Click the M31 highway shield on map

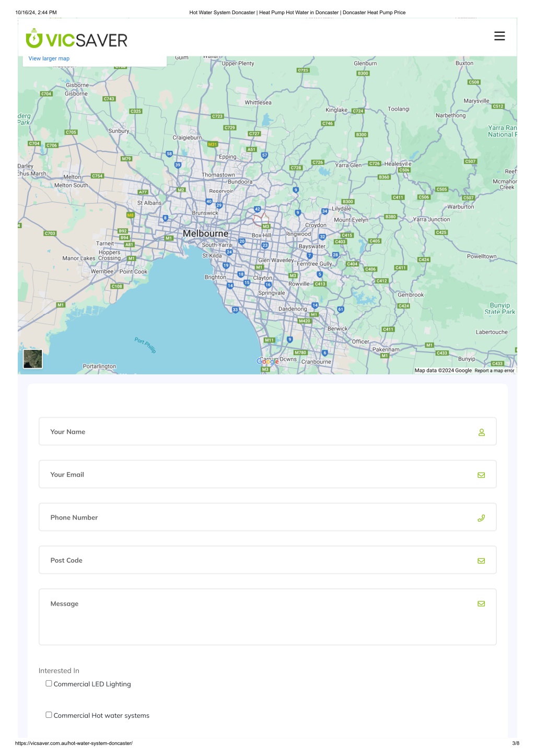pos(212,144)
